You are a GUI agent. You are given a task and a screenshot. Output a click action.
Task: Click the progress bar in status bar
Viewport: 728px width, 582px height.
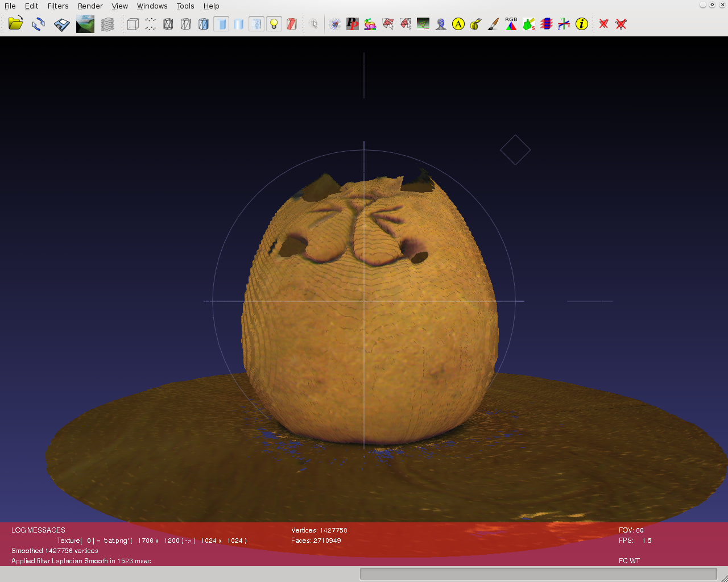(x=538, y=574)
